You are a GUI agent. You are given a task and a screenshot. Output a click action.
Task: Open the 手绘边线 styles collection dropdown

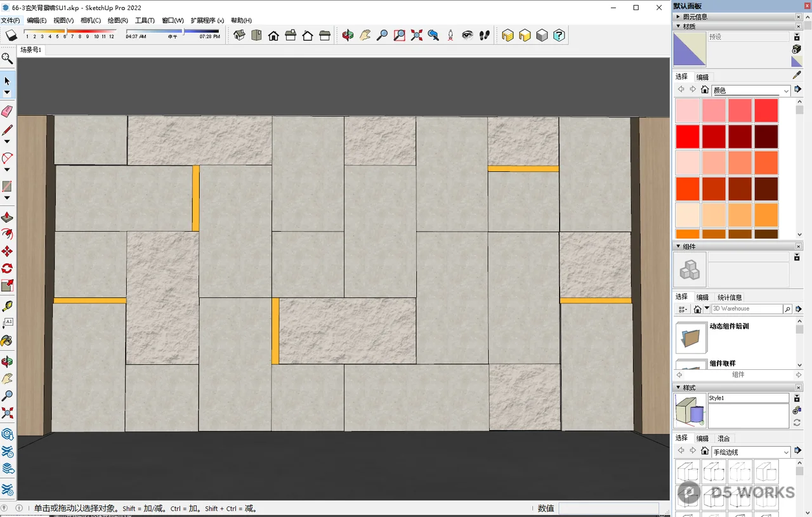(x=750, y=452)
